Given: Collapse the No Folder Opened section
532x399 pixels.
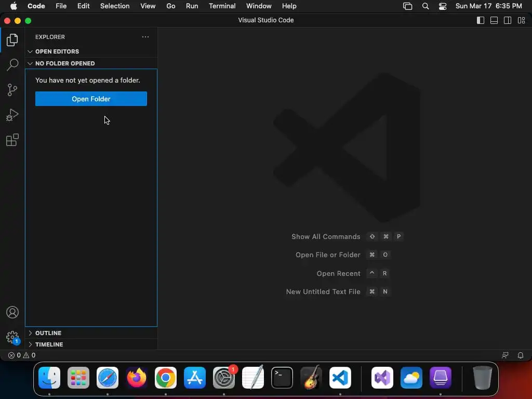Looking at the screenshot, I should (x=91, y=63).
